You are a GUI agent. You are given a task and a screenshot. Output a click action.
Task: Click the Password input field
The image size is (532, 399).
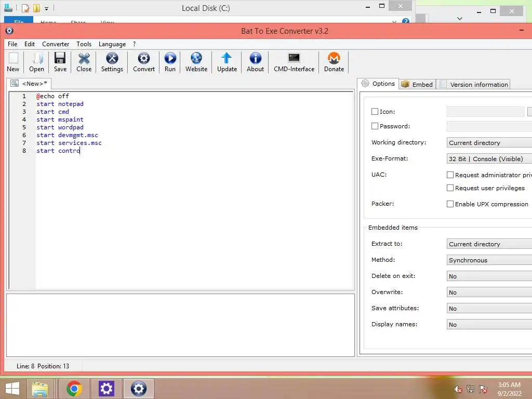pos(489,126)
